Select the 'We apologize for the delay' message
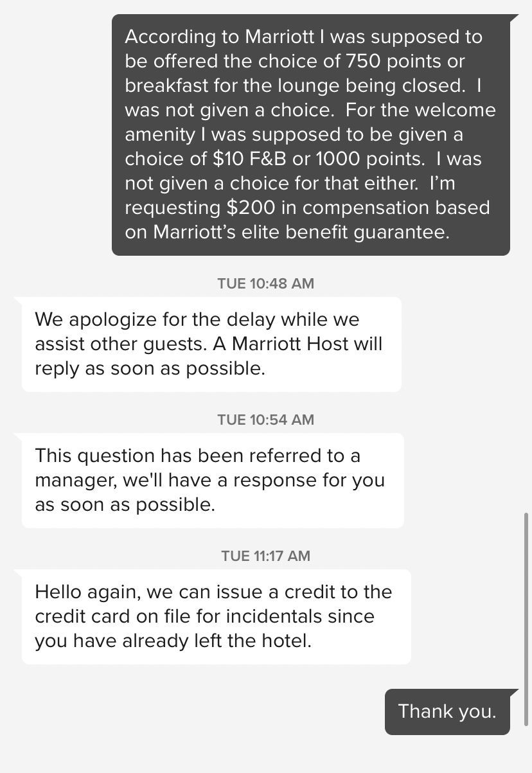Viewport: 532px width, 773px height. pos(211,344)
